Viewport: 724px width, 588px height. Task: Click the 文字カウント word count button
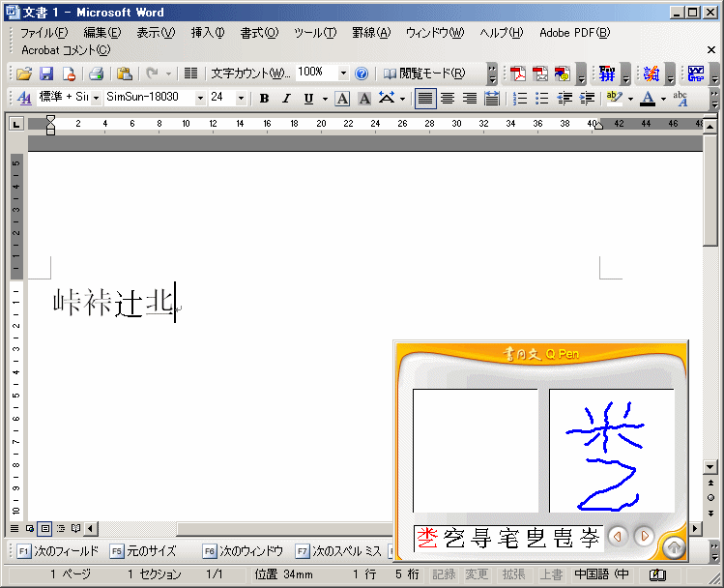(249, 73)
